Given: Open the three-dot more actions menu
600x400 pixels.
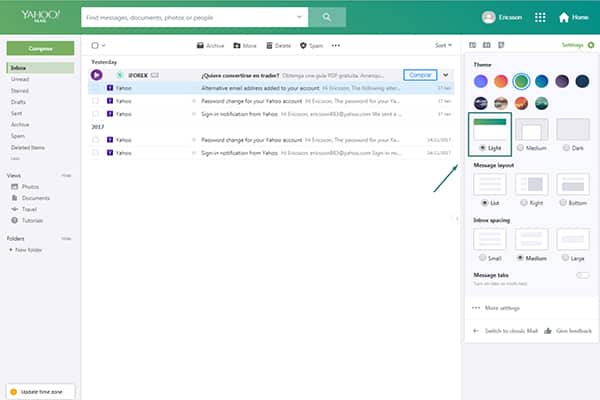Looking at the screenshot, I should pyautogui.click(x=336, y=46).
